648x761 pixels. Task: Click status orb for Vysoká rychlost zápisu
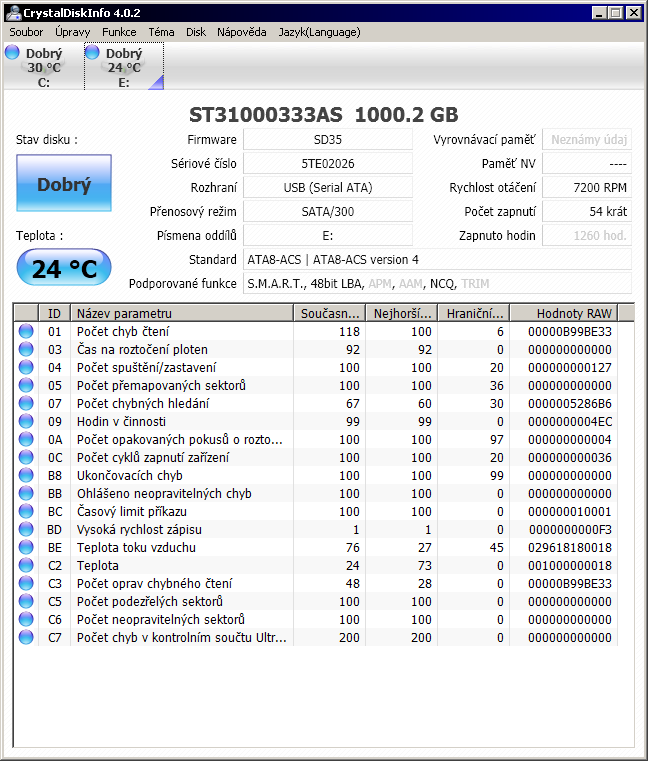[x=26, y=529]
